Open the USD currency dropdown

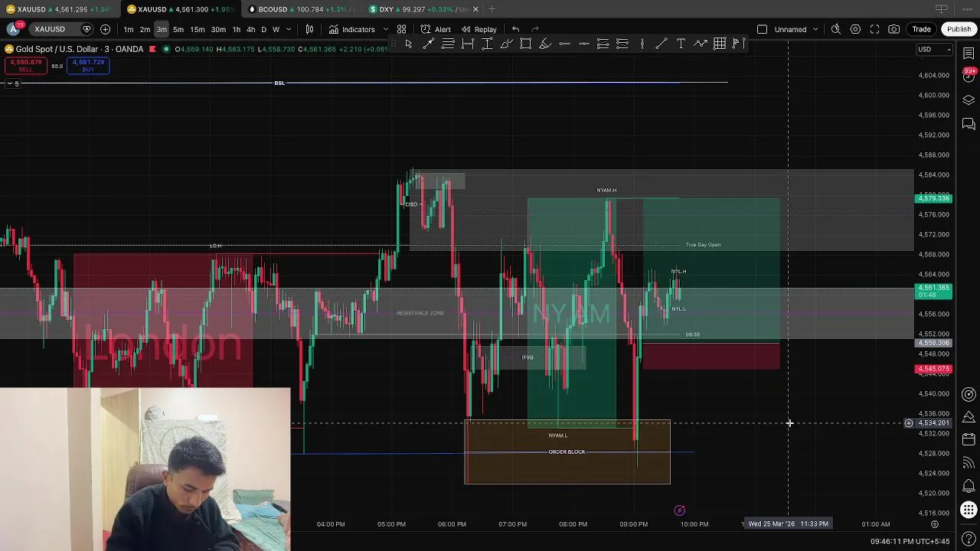click(x=935, y=50)
